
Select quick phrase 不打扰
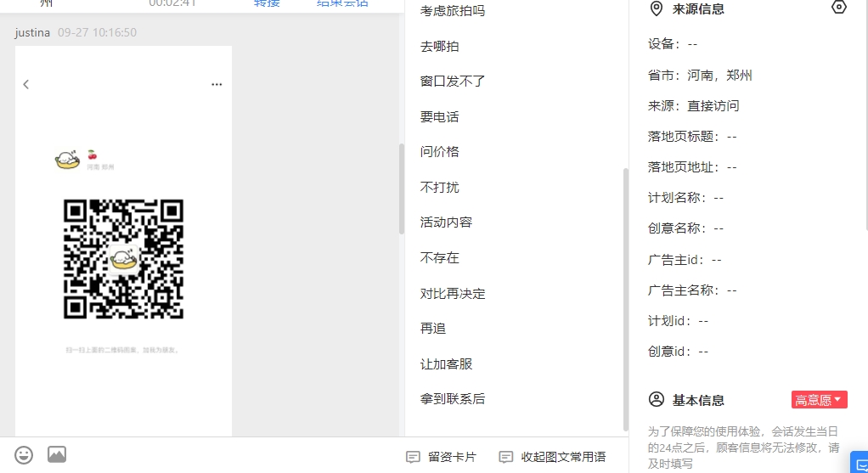(x=440, y=187)
